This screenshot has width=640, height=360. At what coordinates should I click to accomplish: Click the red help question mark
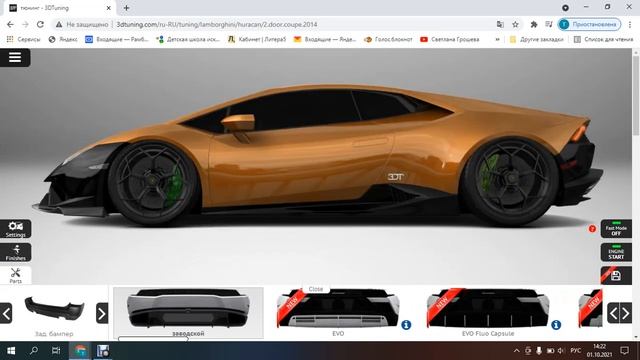coord(592,229)
